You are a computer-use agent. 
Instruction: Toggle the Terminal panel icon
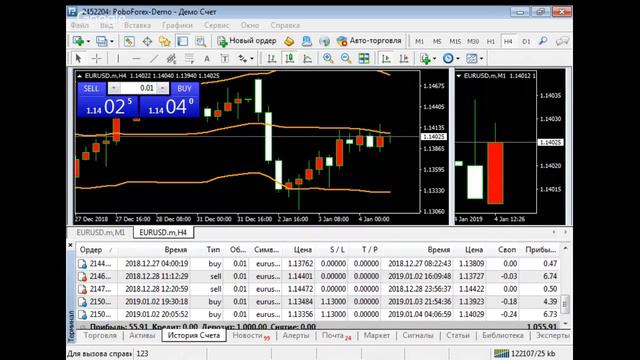pyautogui.click(x=182, y=41)
